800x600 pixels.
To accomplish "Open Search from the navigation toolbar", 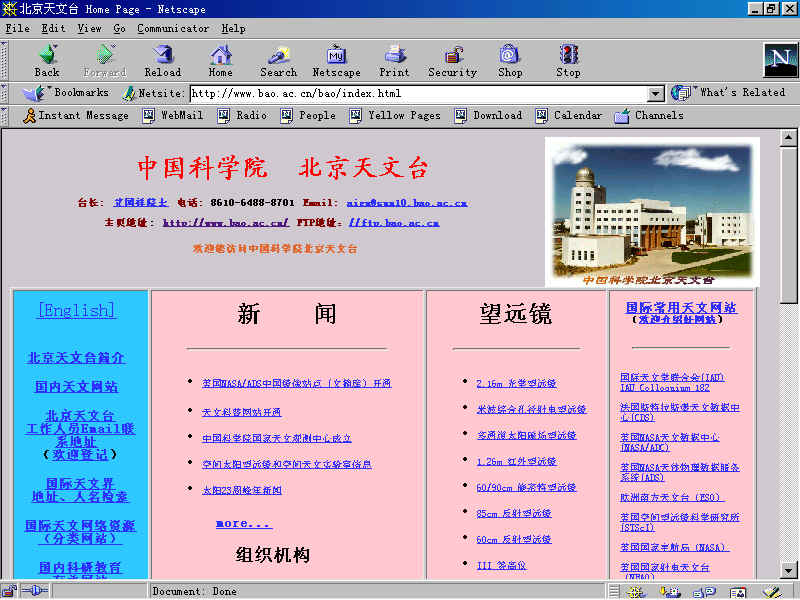I will 279,61.
